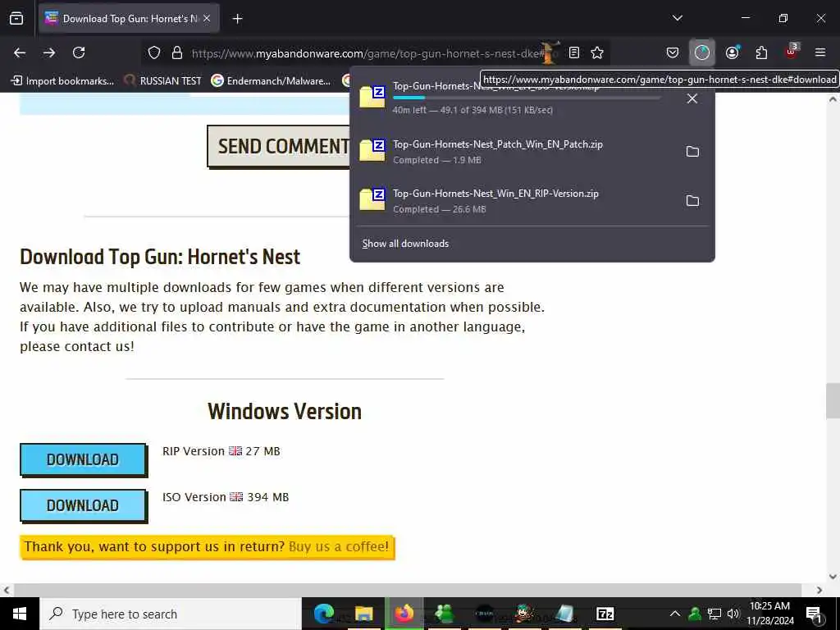Open volume control in system tray

tap(733, 614)
